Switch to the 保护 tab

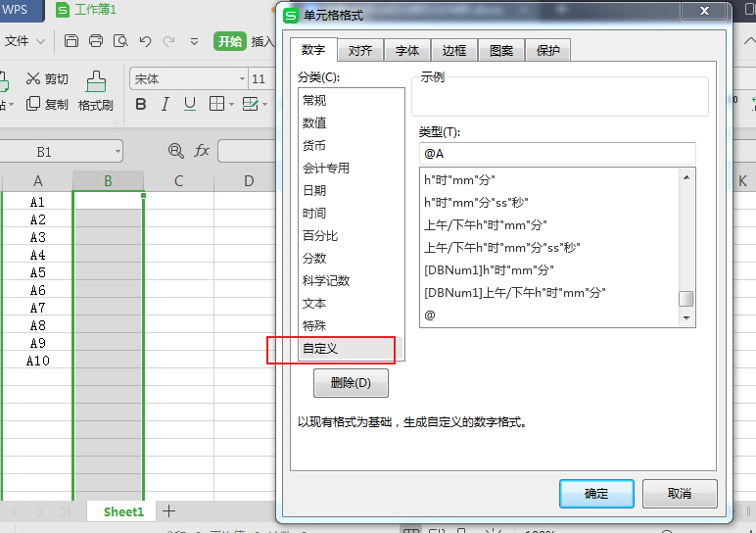(548, 51)
